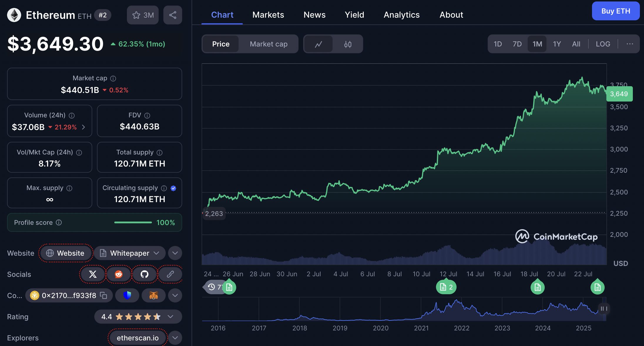The height and width of the screenshot is (346, 644).
Task: Open the etherscan.io explorer link
Action: point(137,338)
